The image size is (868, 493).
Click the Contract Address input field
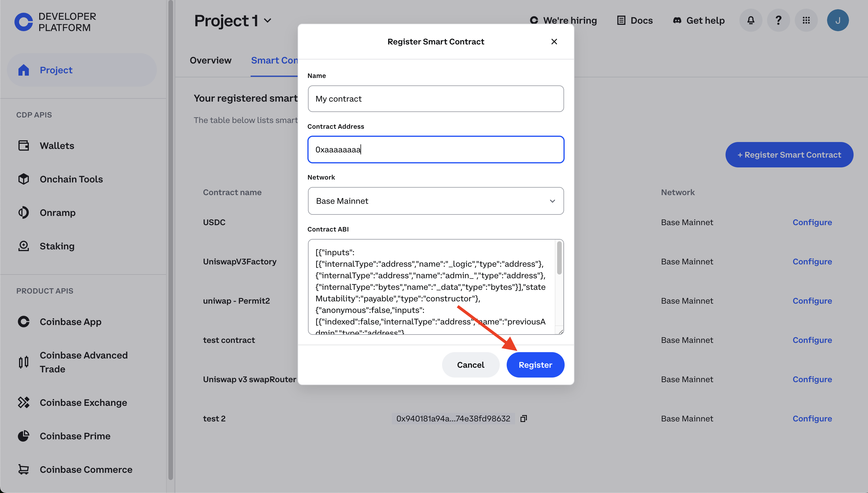436,150
